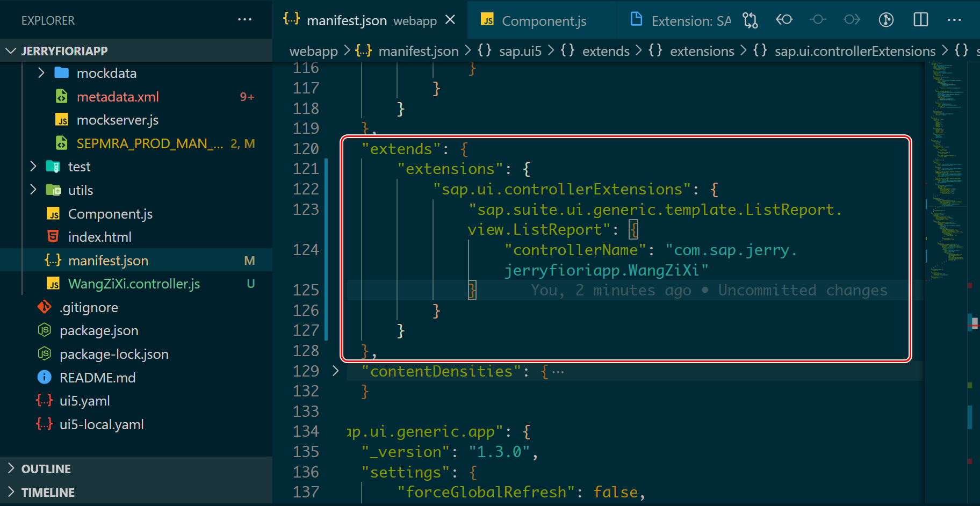The width and height of the screenshot is (980, 506).
Task: Click the sap.ui.controllerExtensions breadcrumb
Action: (855, 51)
